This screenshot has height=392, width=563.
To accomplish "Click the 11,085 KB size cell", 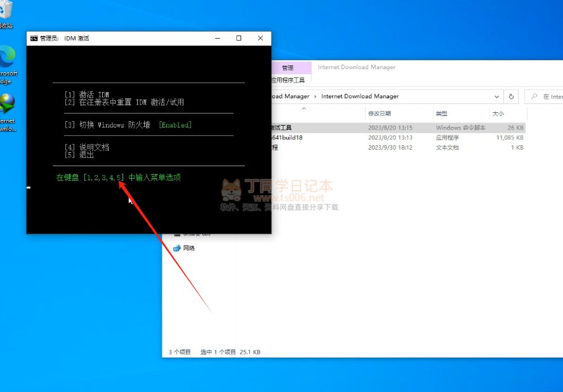I will pyautogui.click(x=510, y=138).
